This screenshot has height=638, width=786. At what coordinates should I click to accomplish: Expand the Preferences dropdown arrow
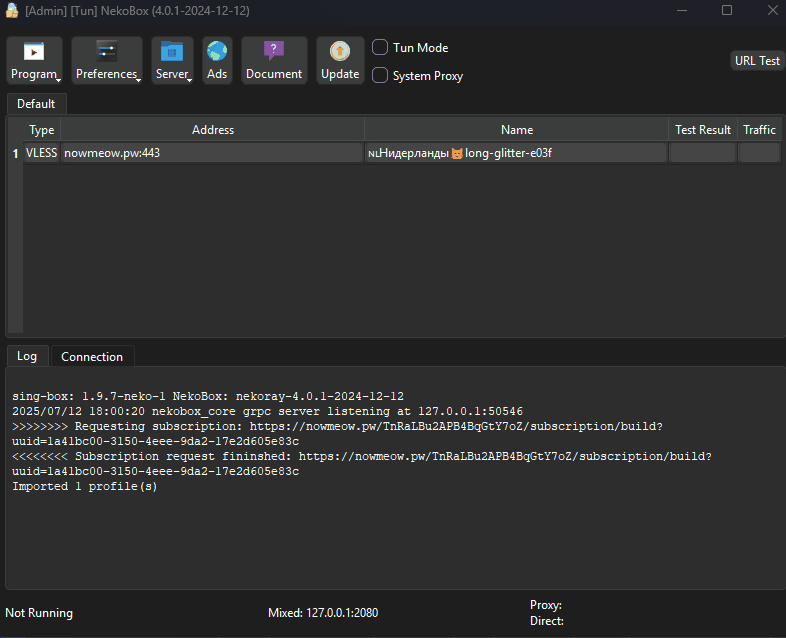coord(138,79)
